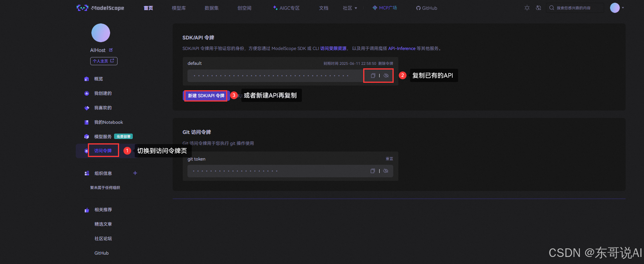Open 精选文章 in the sidebar

pyautogui.click(x=103, y=224)
